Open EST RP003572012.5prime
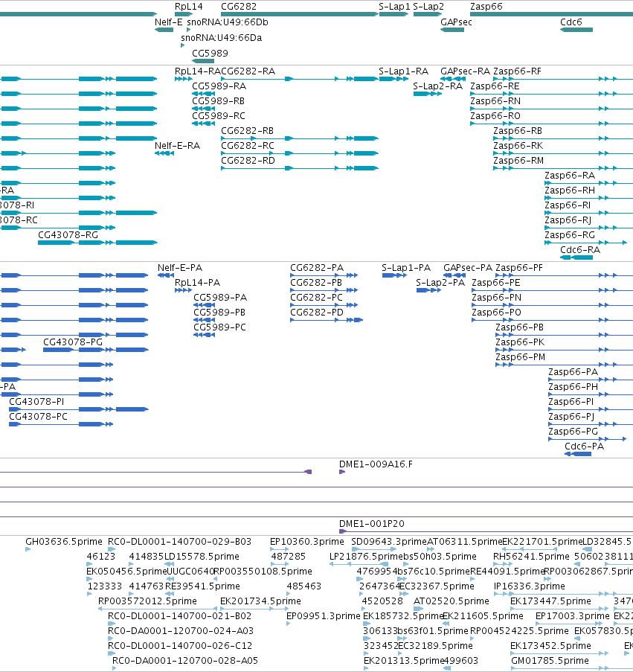The width and height of the screenshot is (633, 672). (147, 601)
